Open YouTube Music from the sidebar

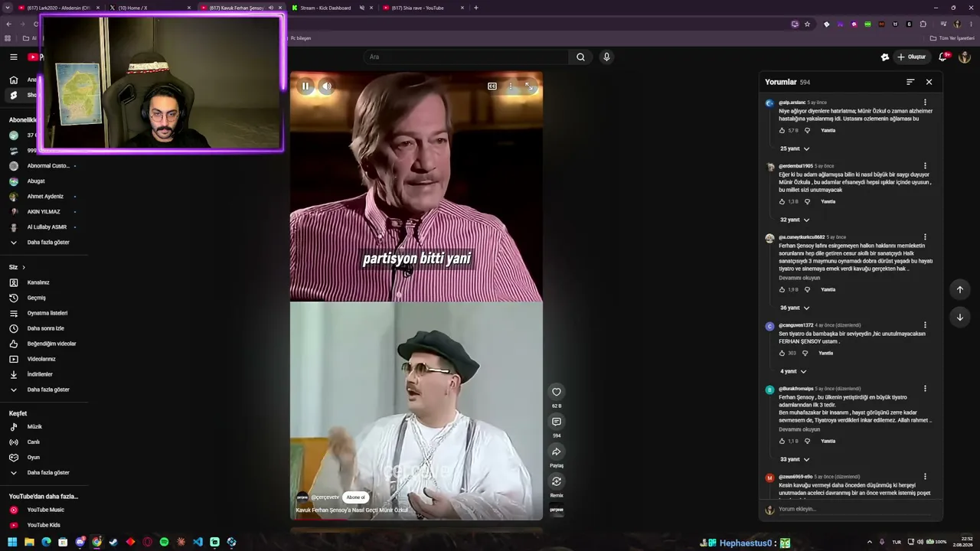click(x=44, y=510)
